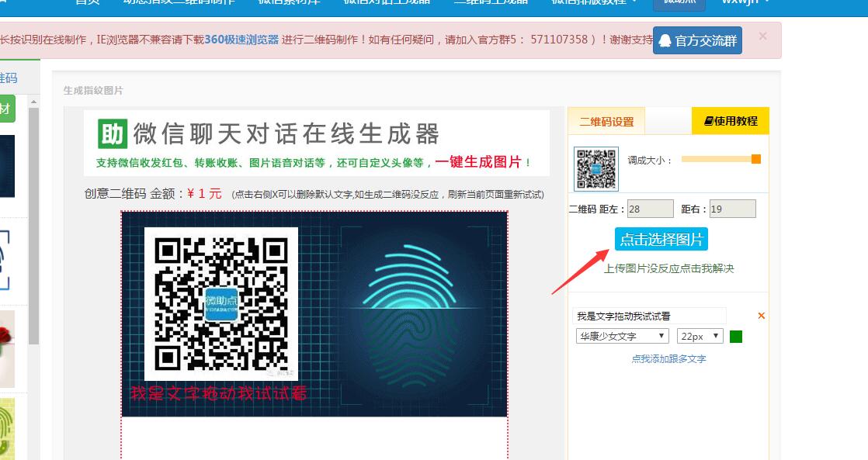Open the 使用教程 tab
Screen dimensions: 868x460
[x=731, y=120]
